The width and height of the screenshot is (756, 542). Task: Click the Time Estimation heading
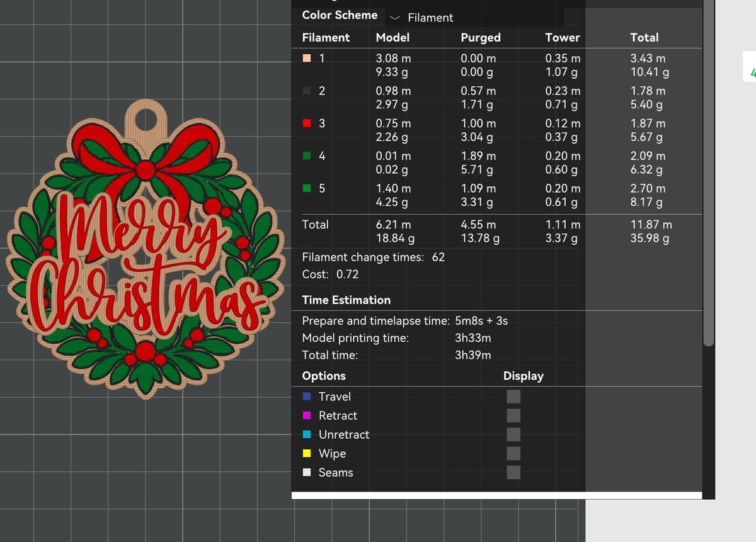point(346,300)
